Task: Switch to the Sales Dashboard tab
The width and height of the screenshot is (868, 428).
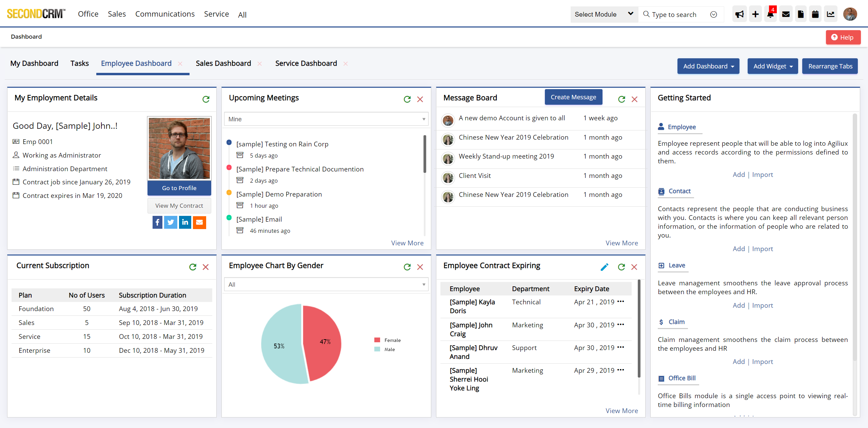Action: coord(223,63)
